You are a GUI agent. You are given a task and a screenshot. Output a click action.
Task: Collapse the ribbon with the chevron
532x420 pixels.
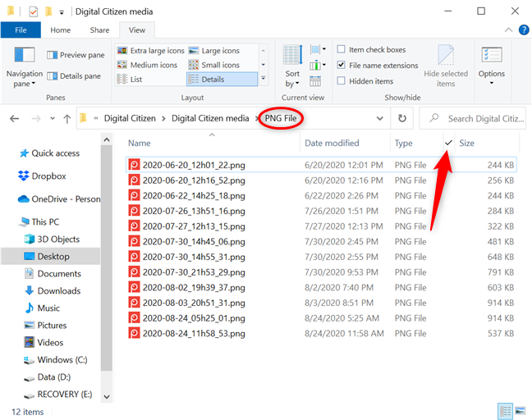(x=508, y=30)
